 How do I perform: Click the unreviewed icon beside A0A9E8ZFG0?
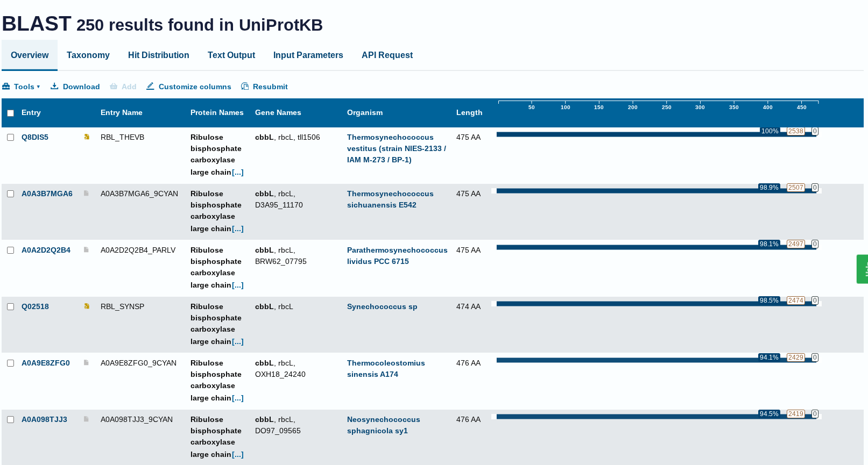(x=86, y=363)
